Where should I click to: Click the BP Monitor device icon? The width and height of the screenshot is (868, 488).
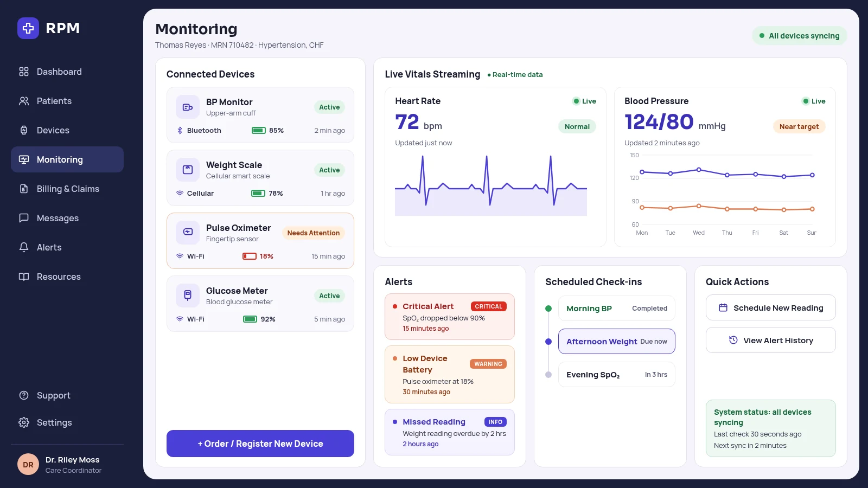(188, 107)
